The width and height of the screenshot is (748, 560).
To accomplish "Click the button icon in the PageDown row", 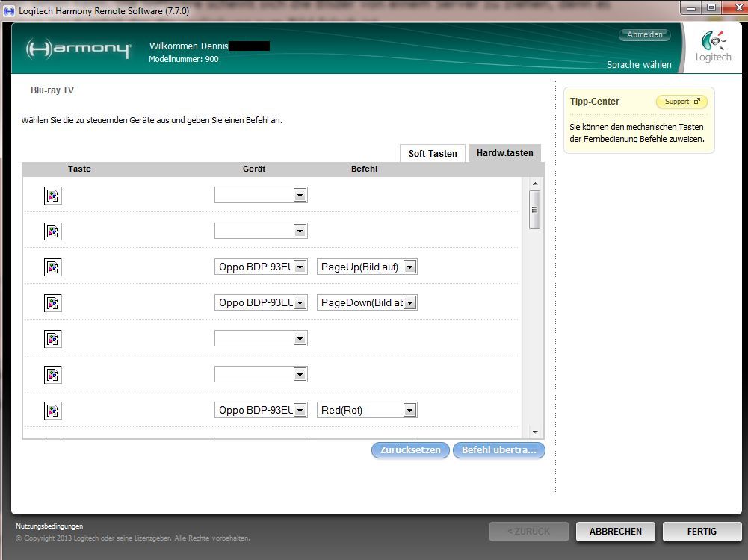I will coord(53,303).
